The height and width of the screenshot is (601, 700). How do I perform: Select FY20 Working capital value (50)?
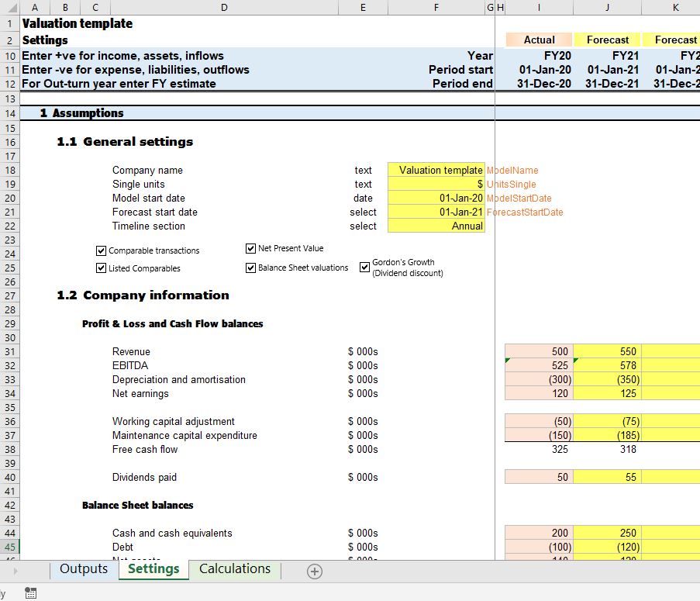(539, 421)
